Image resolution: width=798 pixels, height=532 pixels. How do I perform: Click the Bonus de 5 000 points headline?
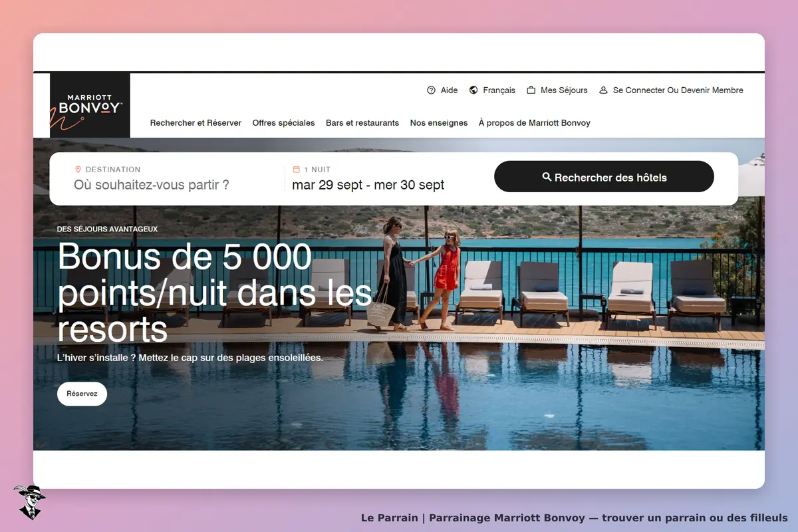(215, 293)
